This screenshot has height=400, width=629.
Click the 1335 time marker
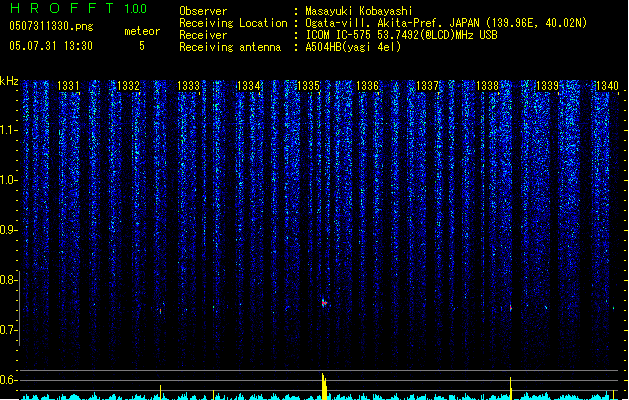click(308, 85)
